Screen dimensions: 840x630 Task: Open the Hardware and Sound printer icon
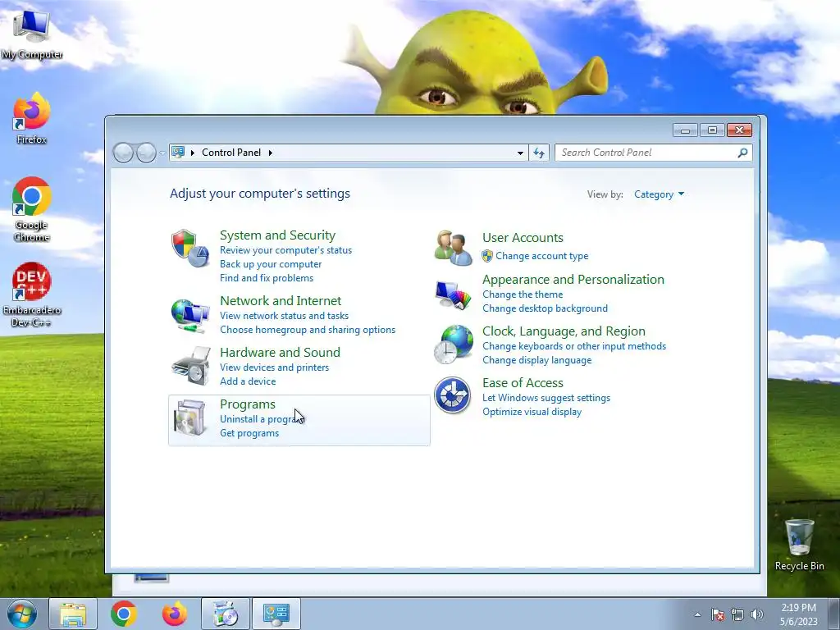pos(190,366)
